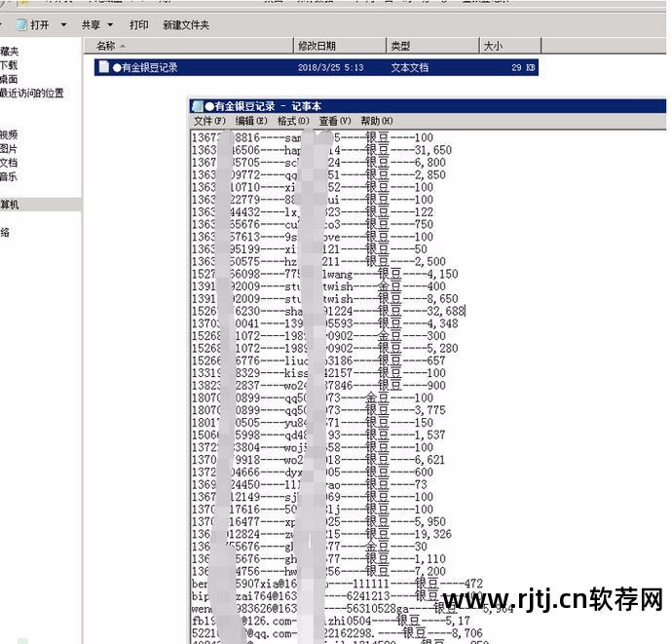Open Notepad 文件(F) menu
The image size is (672, 644).
209,121
